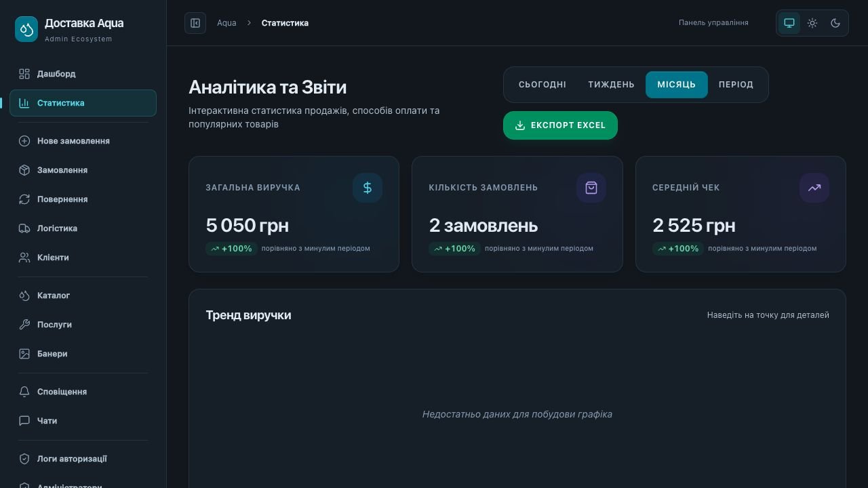Open Нове замовлення in sidebar

pos(83,141)
